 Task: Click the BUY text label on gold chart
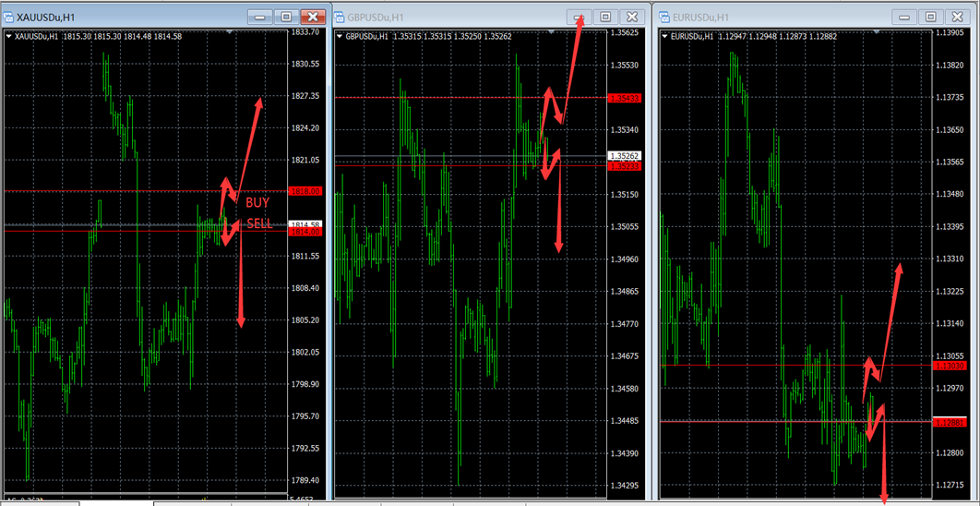pos(257,202)
